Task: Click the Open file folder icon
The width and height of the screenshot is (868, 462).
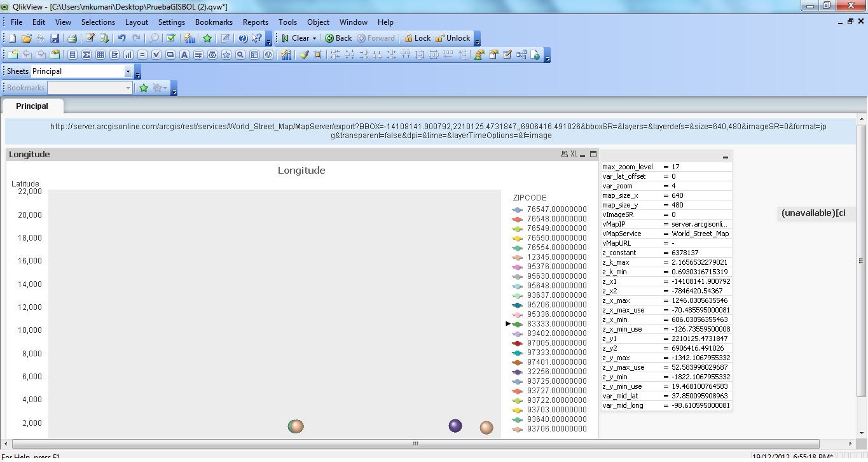Action: click(27, 38)
